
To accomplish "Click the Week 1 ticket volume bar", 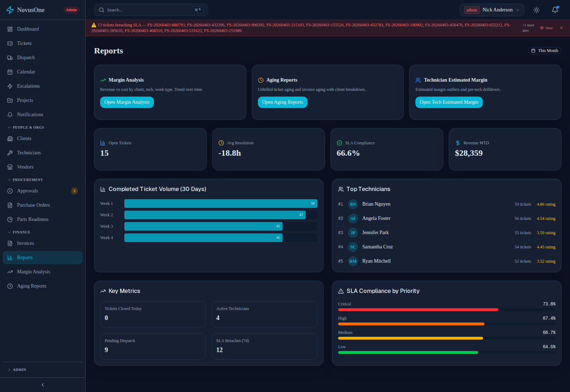I will pyautogui.click(x=221, y=203).
